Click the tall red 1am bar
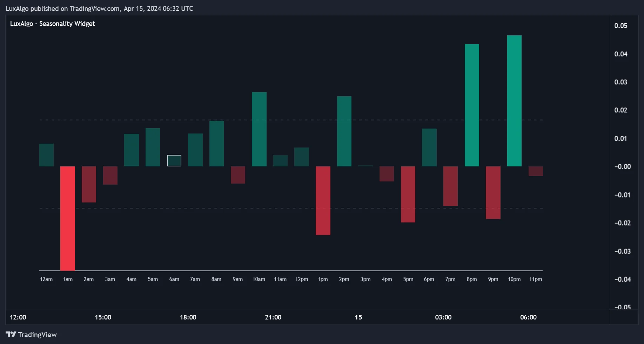644x344 pixels. (68, 219)
